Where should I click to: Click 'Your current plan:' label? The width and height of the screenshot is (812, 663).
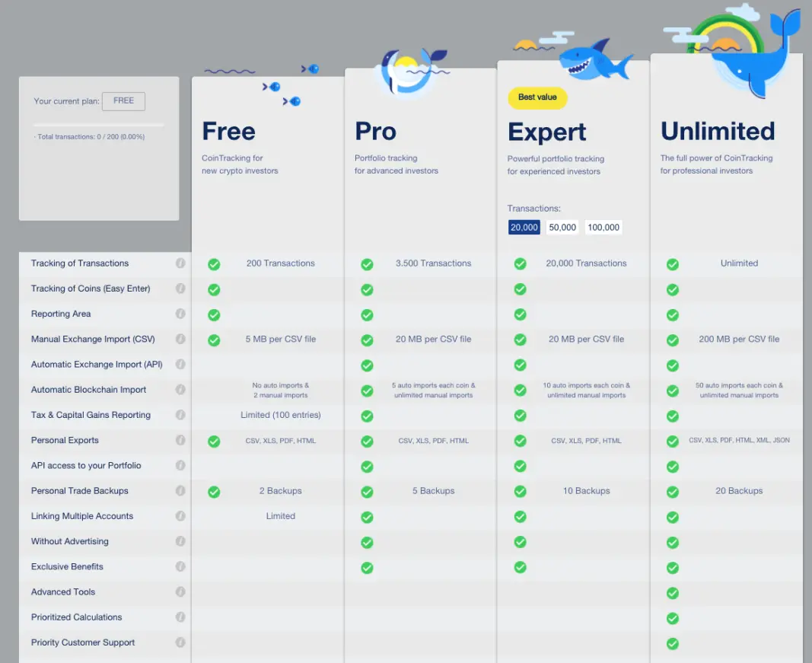[x=66, y=101]
